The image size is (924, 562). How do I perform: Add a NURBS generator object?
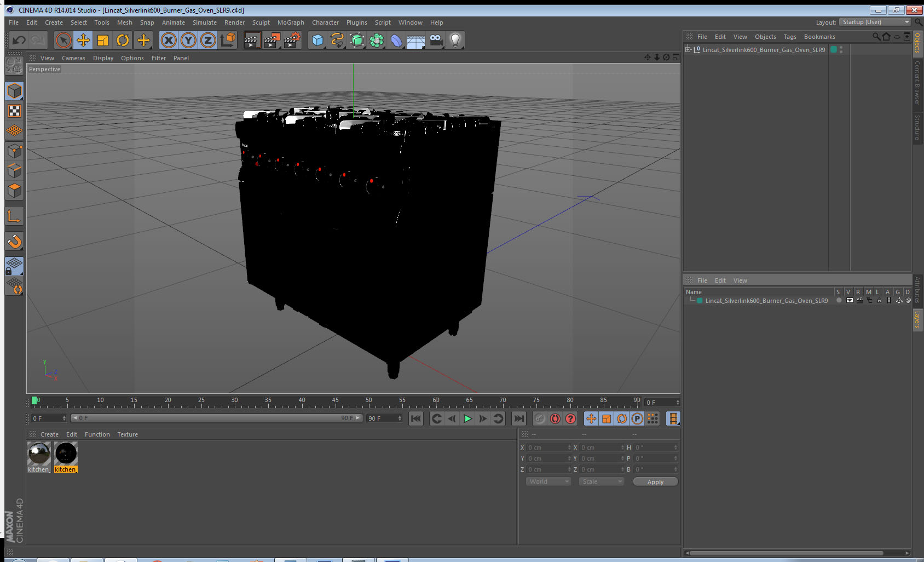(x=357, y=40)
